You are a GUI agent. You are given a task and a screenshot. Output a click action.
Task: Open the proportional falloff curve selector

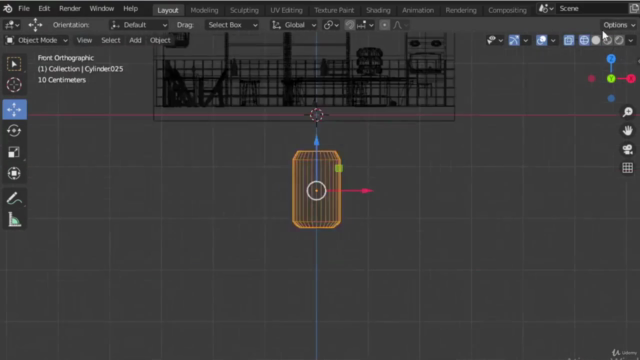pos(400,25)
